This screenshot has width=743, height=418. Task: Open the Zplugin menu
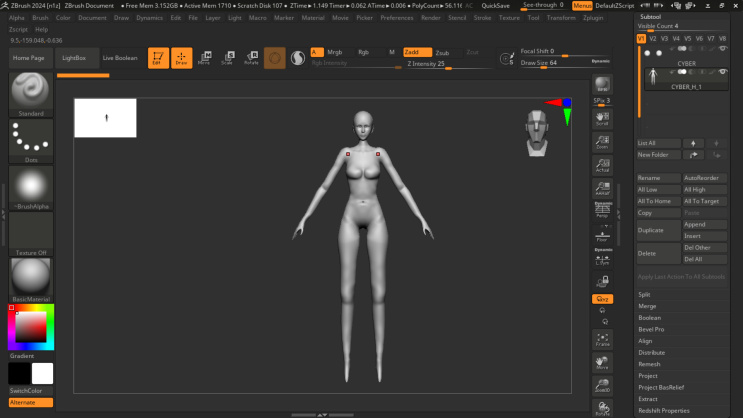[x=592, y=18]
